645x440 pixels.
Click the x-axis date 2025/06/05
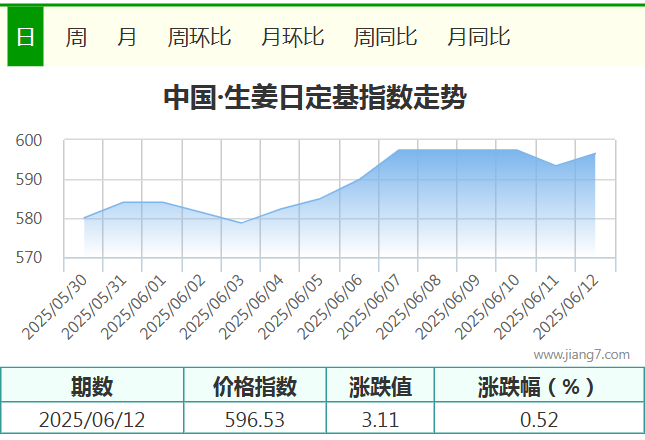[x=291, y=307]
